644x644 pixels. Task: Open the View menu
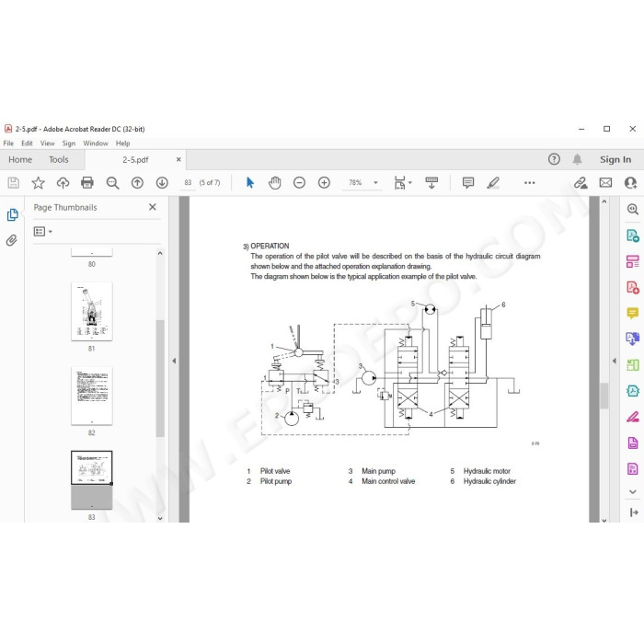coord(47,144)
